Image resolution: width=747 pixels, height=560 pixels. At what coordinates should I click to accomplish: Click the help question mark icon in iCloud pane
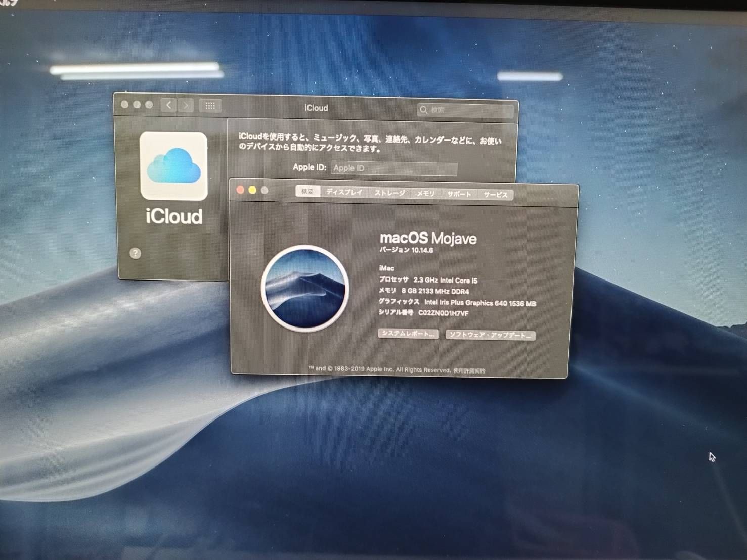135,253
